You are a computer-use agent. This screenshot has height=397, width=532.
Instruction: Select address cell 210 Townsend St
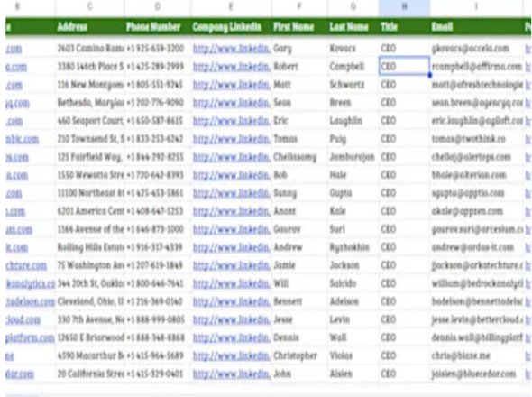pos(89,139)
